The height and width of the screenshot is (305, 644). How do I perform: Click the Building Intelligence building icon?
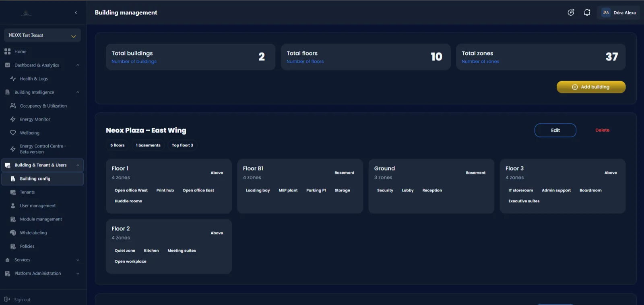pos(7,92)
